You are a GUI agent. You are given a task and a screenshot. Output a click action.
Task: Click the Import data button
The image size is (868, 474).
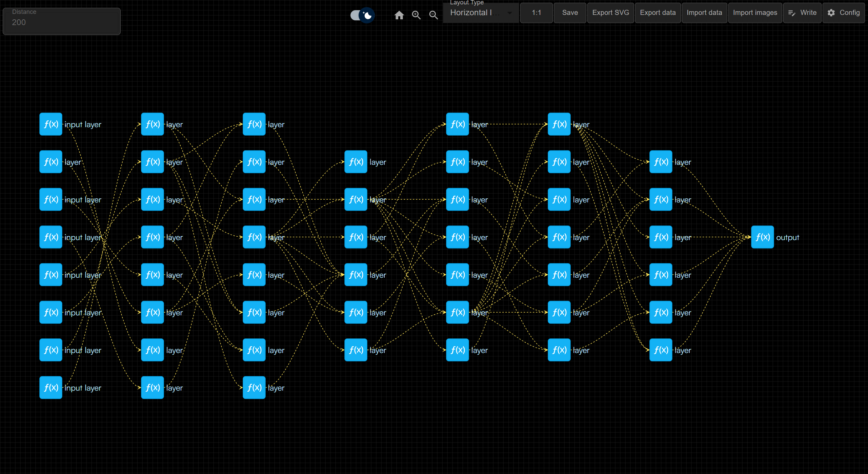click(704, 13)
